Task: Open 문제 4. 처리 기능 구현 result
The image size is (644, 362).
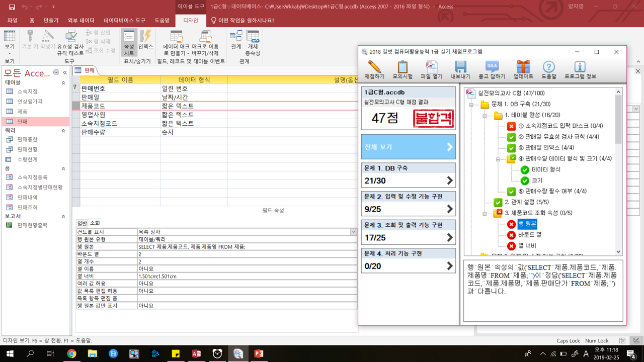Action: tap(408, 260)
